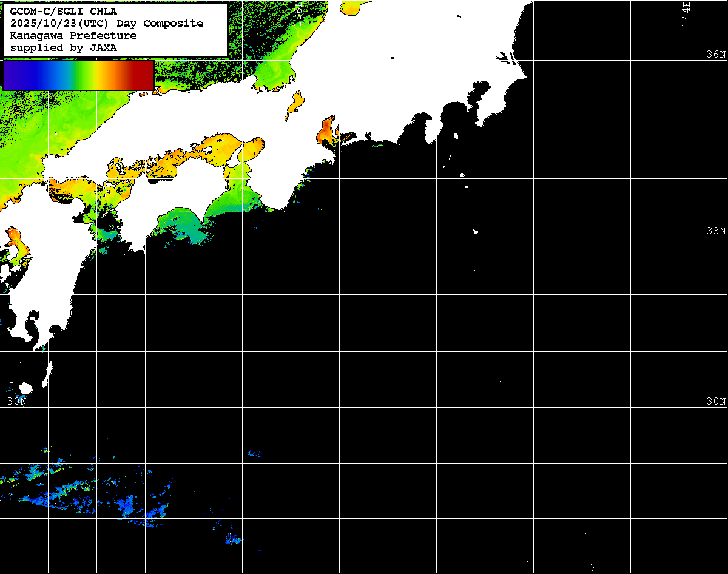Viewport: 728px width, 574px height.
Task: Click the "2025/10/23(UTC) Day Composite" date line
Action: (x=107, y=23)
